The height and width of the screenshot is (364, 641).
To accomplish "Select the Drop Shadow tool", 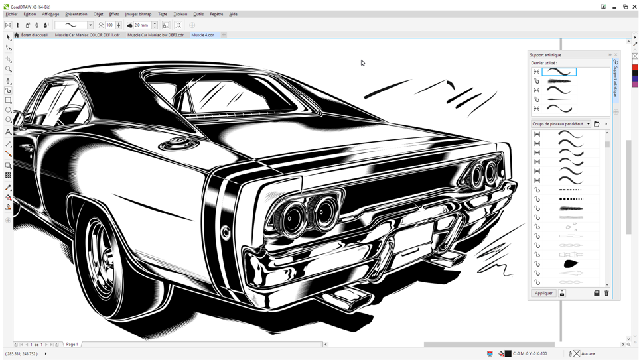I will tap(8, 166).
